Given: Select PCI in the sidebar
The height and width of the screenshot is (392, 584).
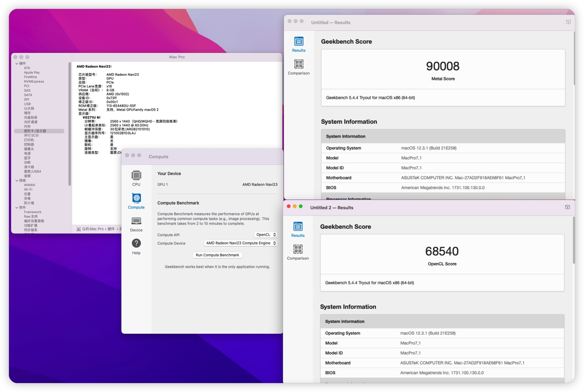Looking at the screenshot, I should (27, 86).
